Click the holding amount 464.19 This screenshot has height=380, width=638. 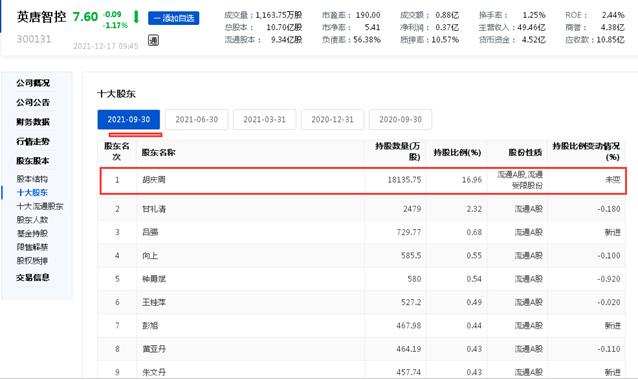[x=409, y=349]
